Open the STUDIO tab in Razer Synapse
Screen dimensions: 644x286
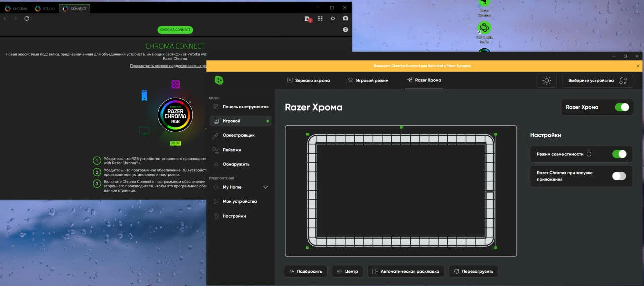click(x=45, y=8)
